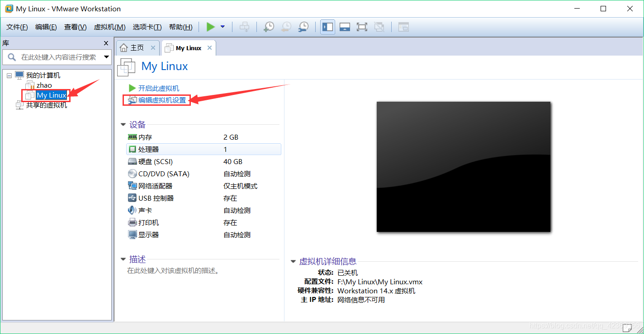The height and width of the screenshot is (334, 644).
Task: Click the hard disk icon
Action: [133, 161]
